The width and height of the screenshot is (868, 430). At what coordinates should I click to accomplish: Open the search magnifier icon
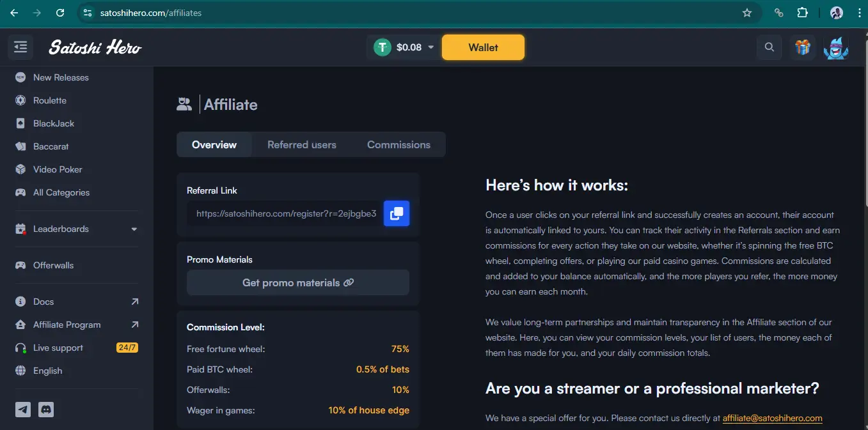pyautogui.click(x=769, y=47)
